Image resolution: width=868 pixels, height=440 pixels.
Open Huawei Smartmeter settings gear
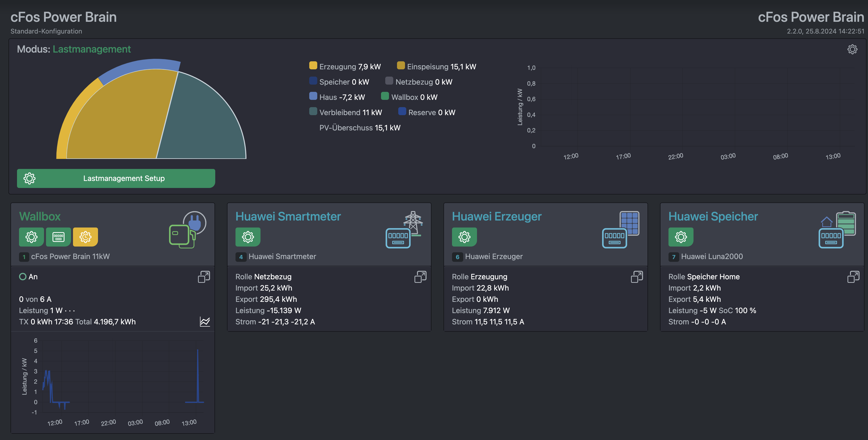coord(248,237)
